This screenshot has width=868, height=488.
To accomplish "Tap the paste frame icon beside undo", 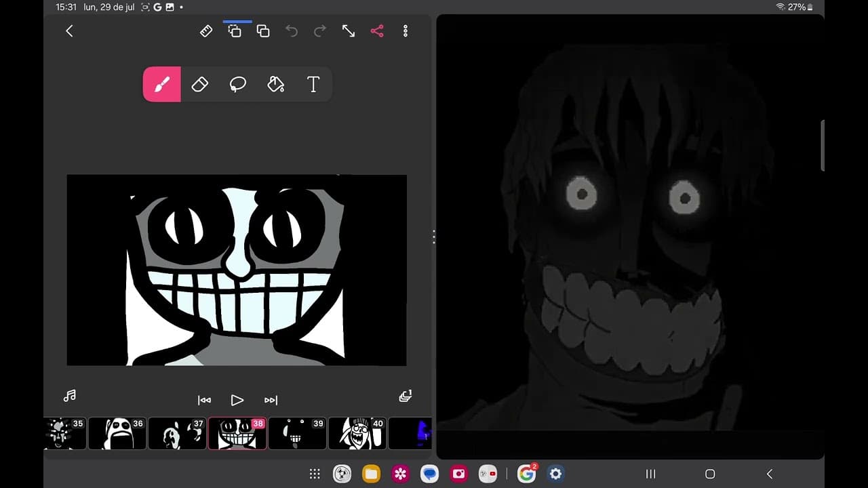I will pyautogui.click(x=263, y=31).
